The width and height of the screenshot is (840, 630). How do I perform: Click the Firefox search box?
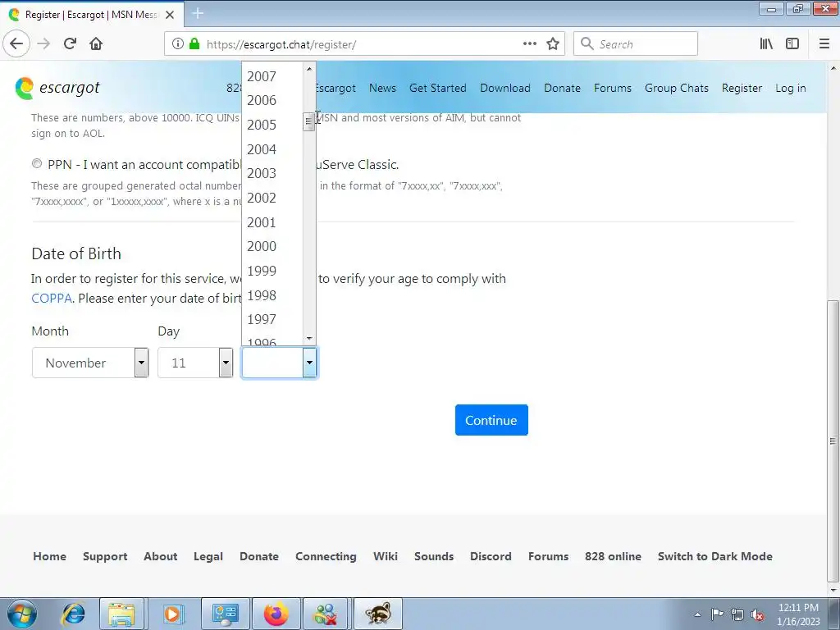[x=636, y=44]
